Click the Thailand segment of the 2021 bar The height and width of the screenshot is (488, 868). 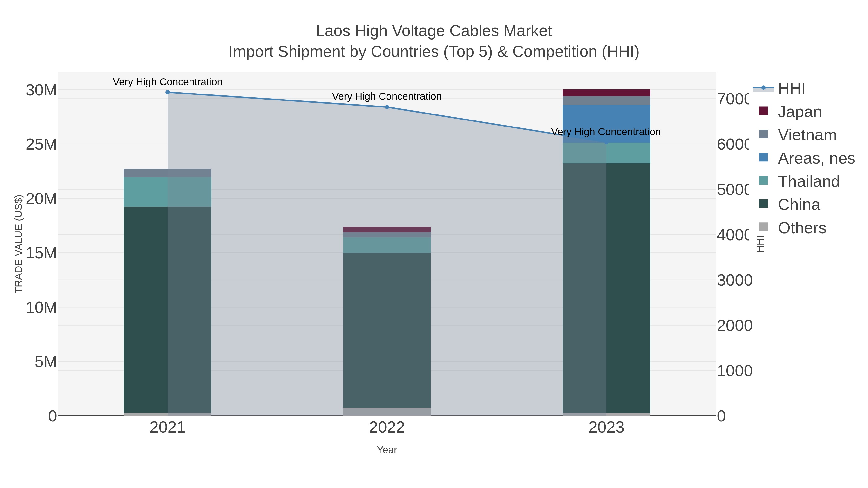[168, 192]
